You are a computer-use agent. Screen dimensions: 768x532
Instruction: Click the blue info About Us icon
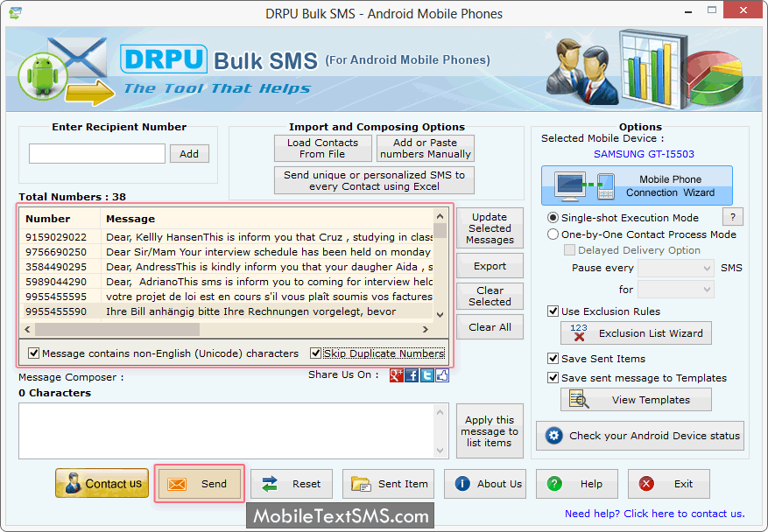pos(462,484)
